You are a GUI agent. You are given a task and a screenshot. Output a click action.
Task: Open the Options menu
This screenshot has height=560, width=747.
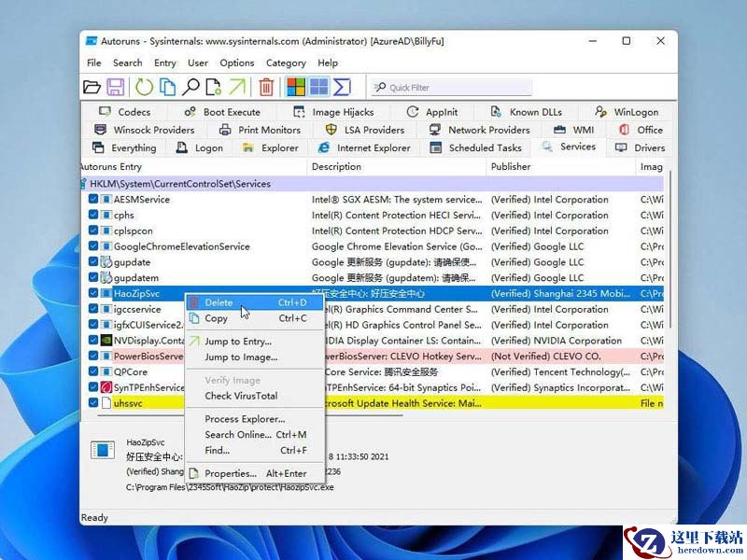tap(237, 63)
